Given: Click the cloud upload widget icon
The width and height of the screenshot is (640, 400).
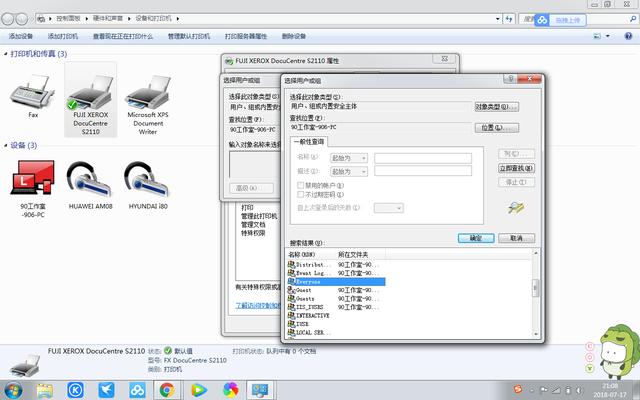Looking at the screenshot, I should point(542,20).
